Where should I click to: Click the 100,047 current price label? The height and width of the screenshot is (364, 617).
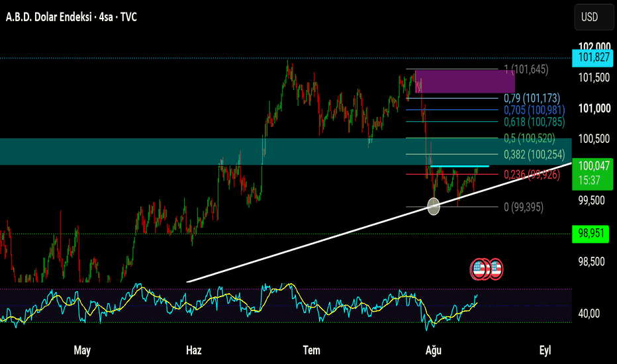click(x=593, y=174)
